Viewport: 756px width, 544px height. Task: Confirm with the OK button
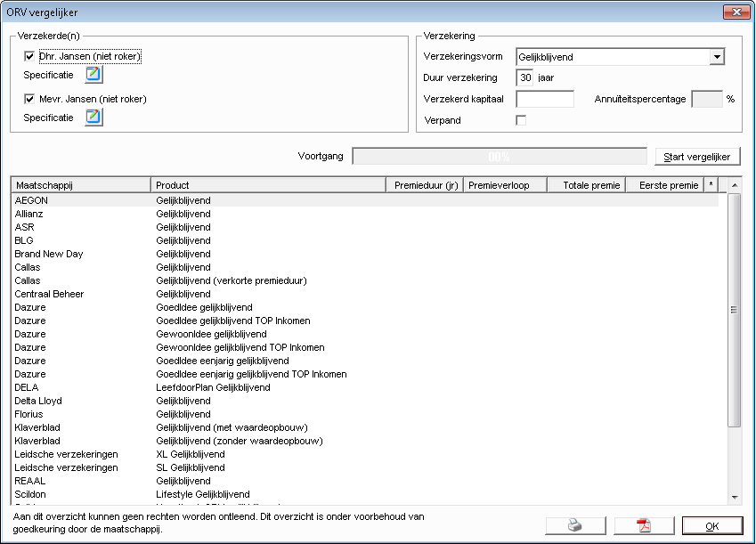point(712,525)
